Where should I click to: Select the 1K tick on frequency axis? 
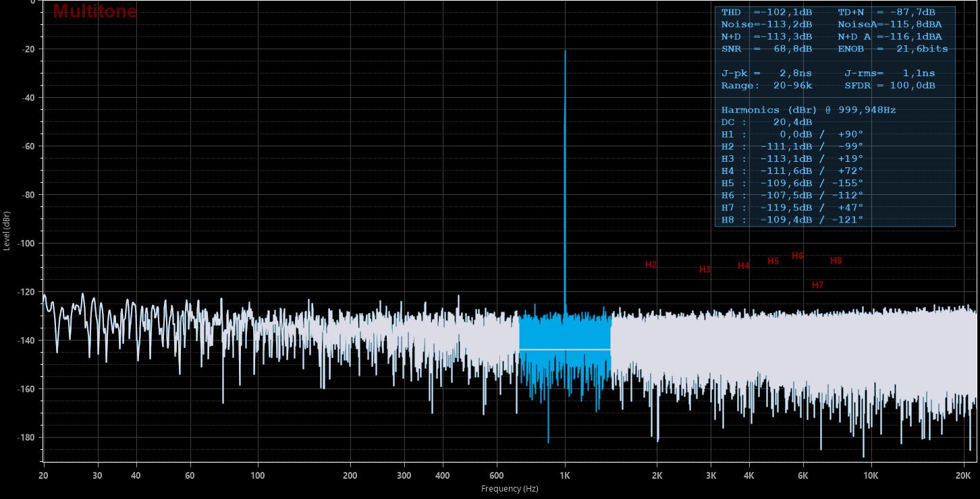point(565,475)
